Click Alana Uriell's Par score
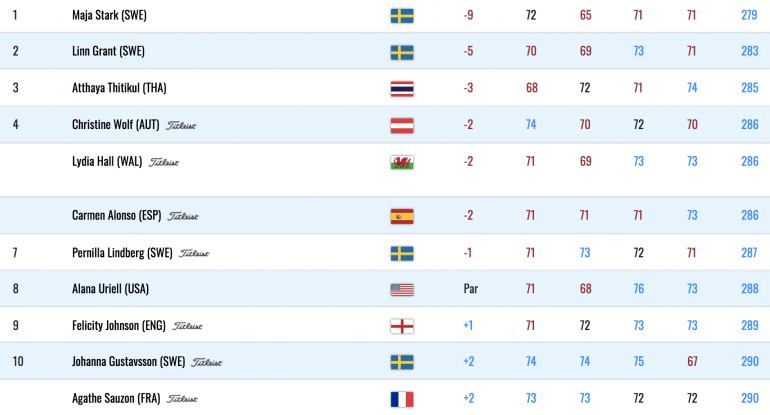 (470, 289)
